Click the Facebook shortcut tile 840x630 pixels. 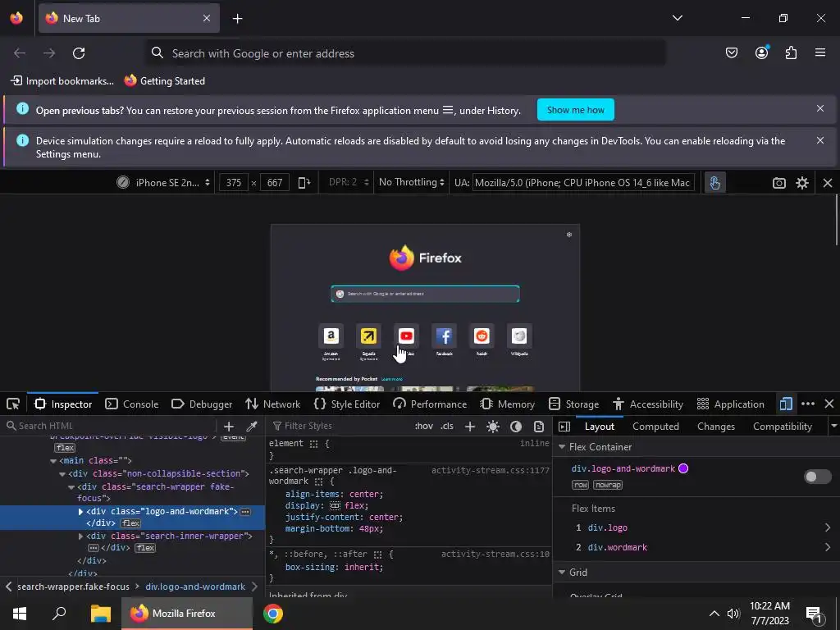(x=444, y=336)
